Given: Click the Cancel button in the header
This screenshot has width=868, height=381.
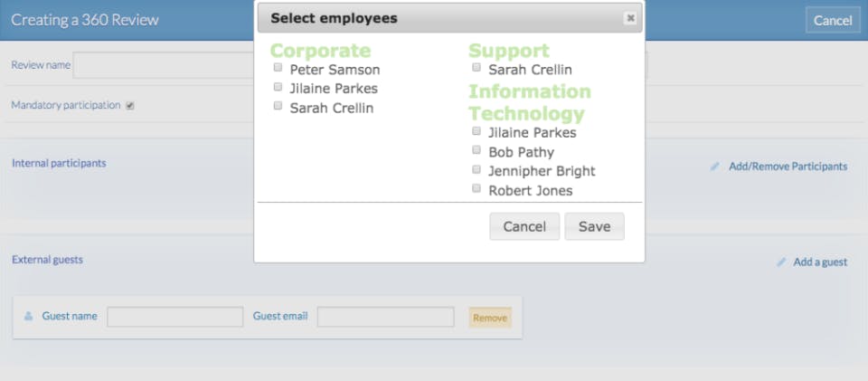Looking at the screenshot, I should coord(832,20).
